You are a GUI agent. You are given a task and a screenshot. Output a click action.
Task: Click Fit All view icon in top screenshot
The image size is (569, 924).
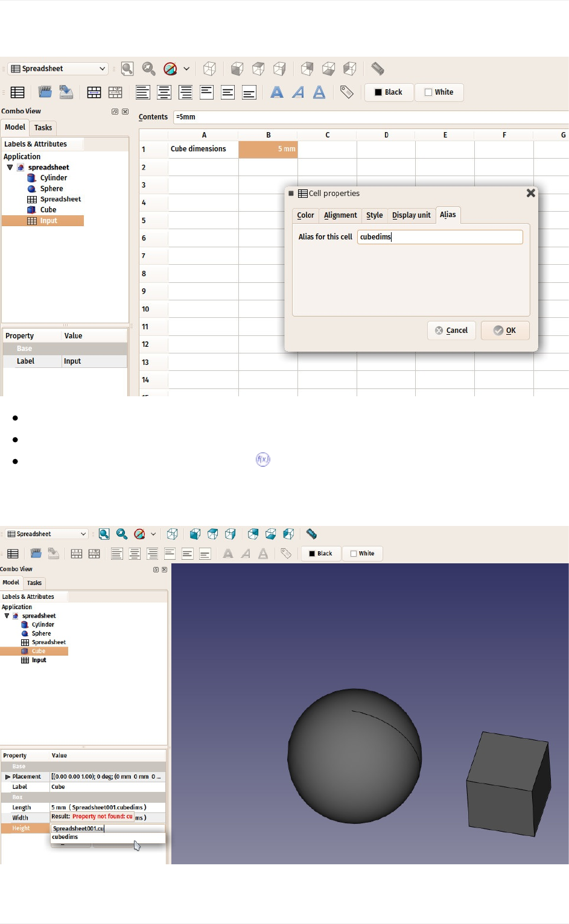(x=127, y=69)
